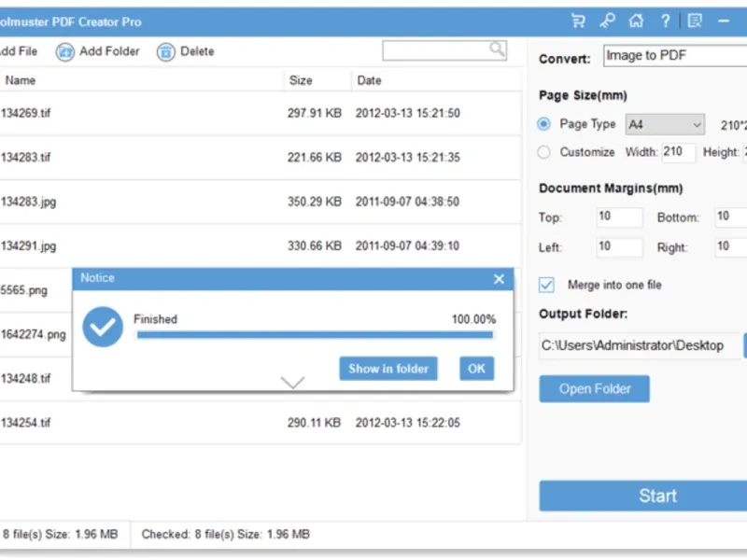The width and height of the screenshot is (747, 560).
Task: Click the file search box
Action: click(444, 50)
